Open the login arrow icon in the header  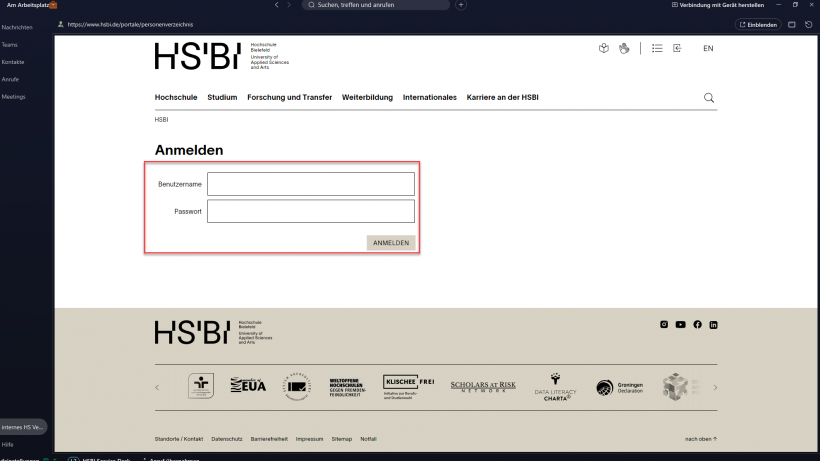677,48
